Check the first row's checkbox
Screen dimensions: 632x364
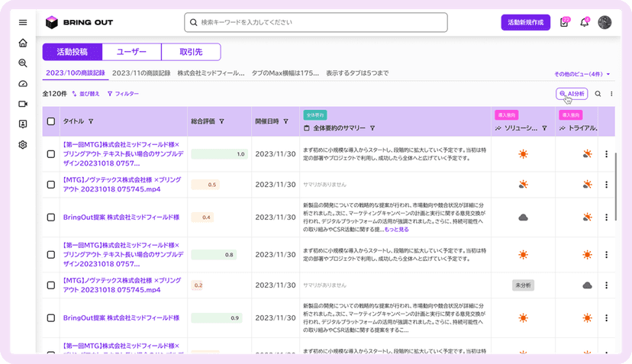[x=51, y=154]
